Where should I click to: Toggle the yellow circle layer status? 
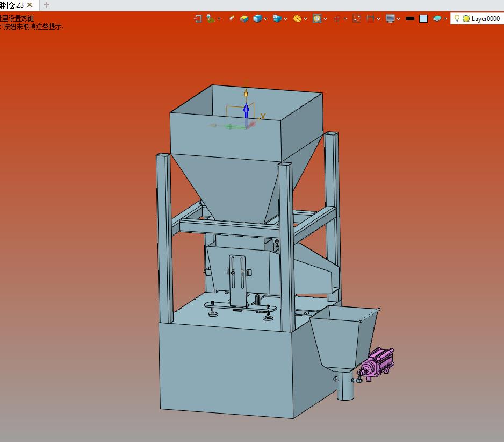[x=466, y=19]
